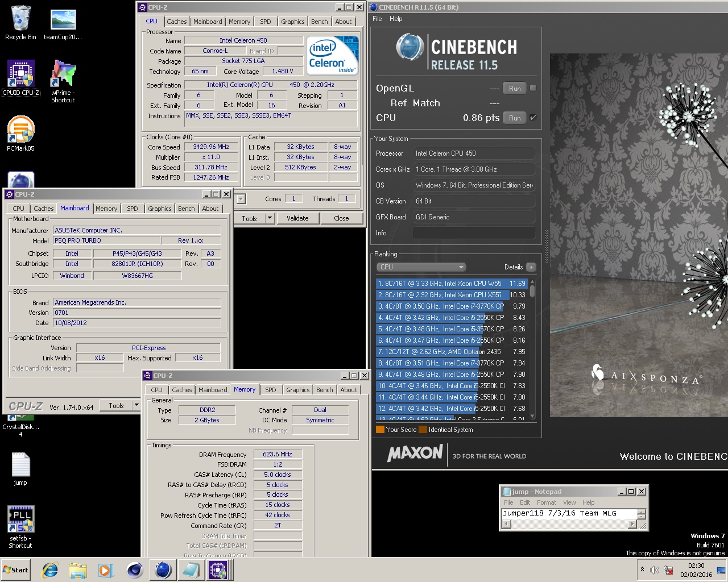Switch to the Notepad taskbar button
Image resolution: width=728 pixels, height=582 pixels.
point(190,569)
